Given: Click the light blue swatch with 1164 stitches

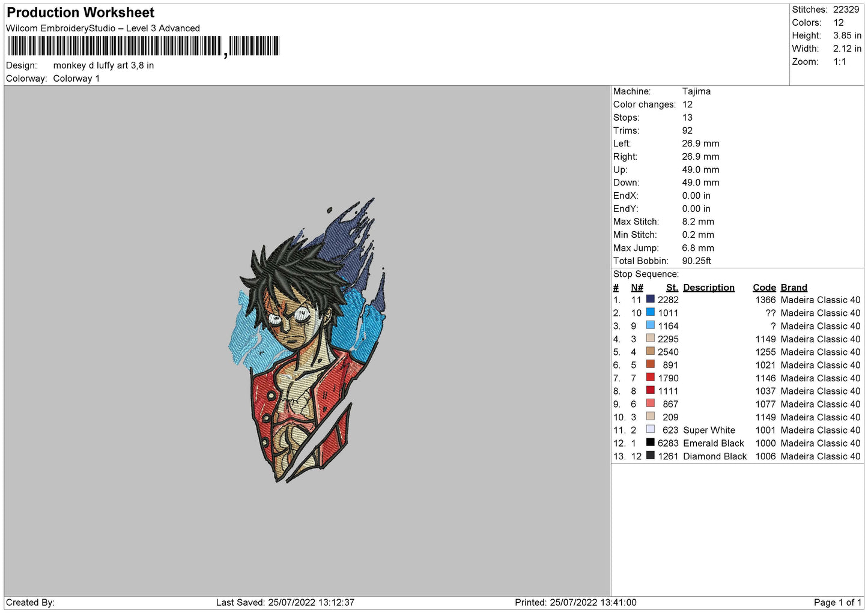Looking at the screenshot, I should 650,325.
